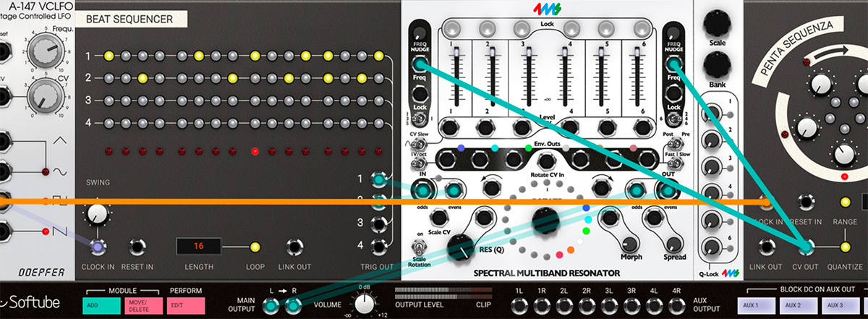868x319 pixels.
Task: Flip the Scale Rotation on switch
Action: pyautogui.click(x=417, y=248)
